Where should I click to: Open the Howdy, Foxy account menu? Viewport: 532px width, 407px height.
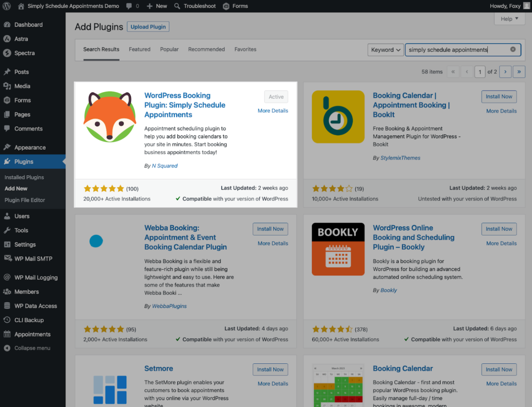pos(510,6)
